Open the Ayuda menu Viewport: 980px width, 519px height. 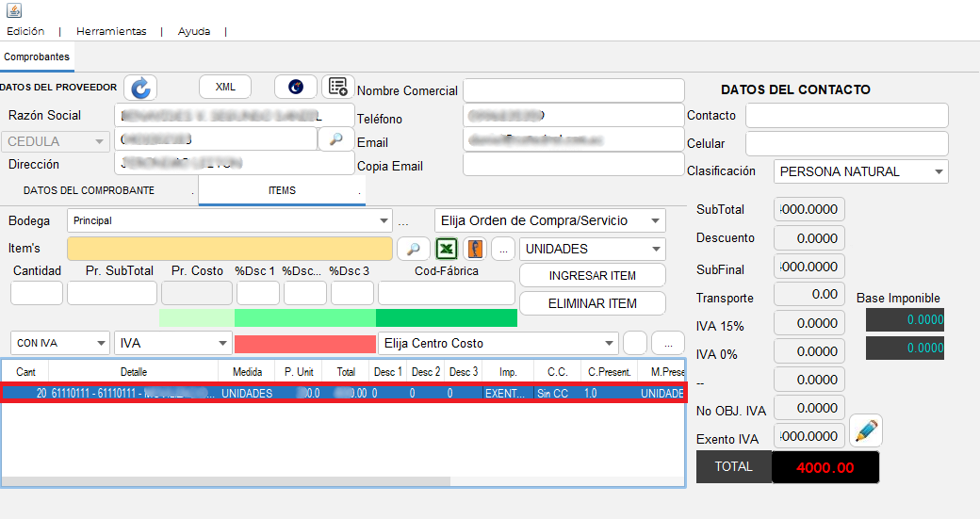[194, 31]
